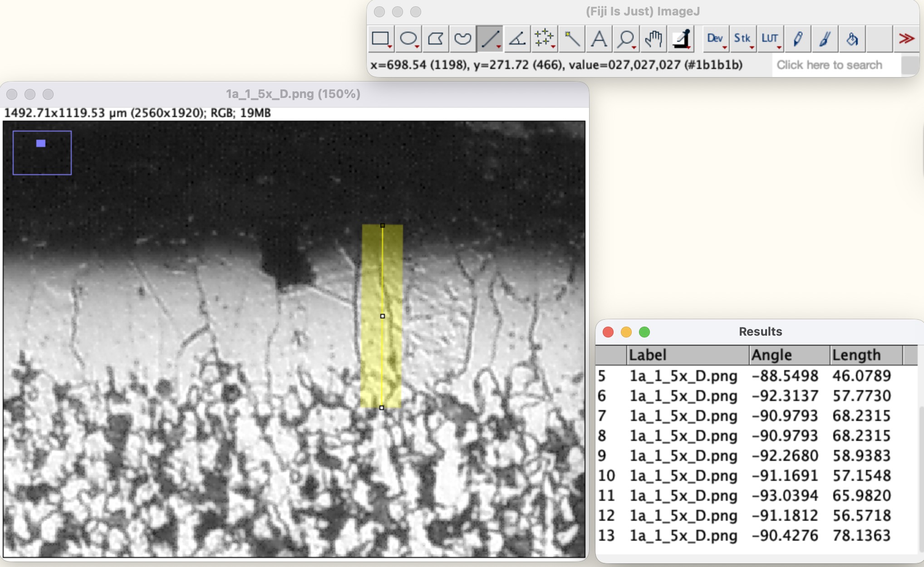This screenshot has height=567, width=924.
Task: Click the 'Click here to search' field
Action: coord(829,65)
